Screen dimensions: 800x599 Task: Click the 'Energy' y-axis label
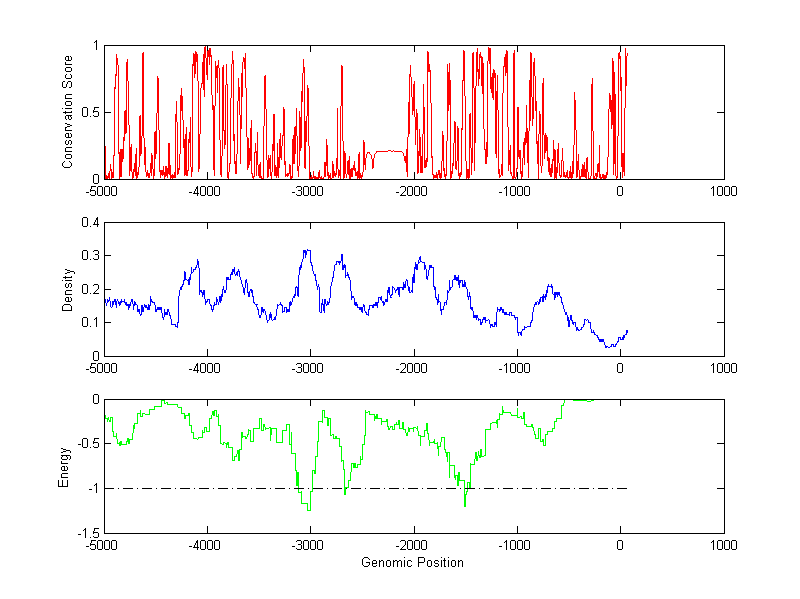64,466
